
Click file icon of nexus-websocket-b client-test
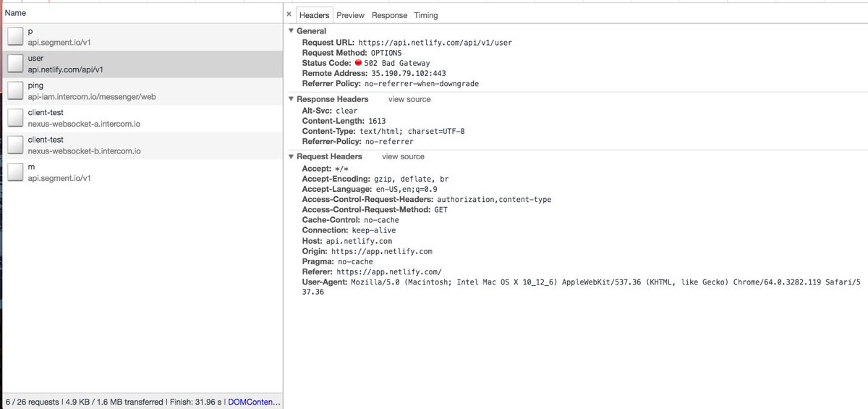(x=15, y=145)
